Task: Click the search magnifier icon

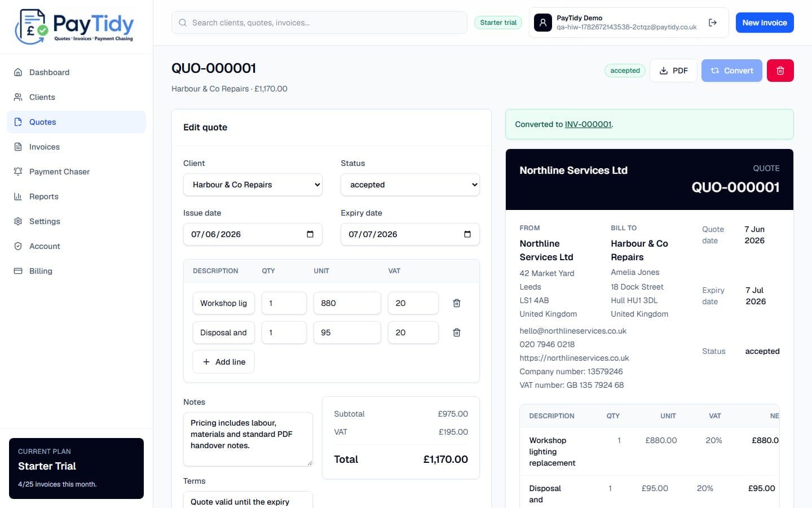Action: click(x=183, y=23)
